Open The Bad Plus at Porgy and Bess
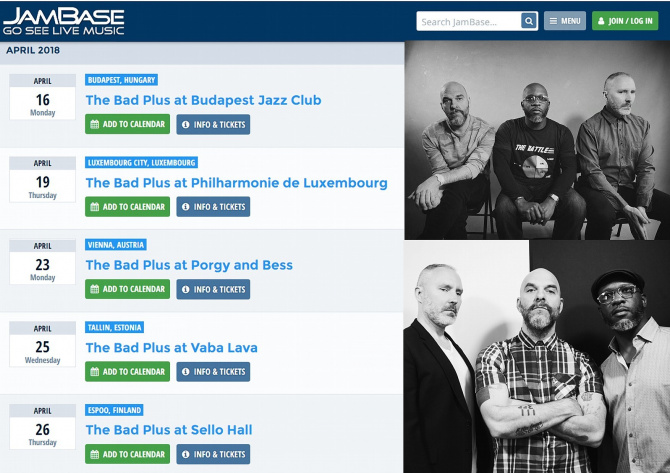This screenshot has width=670, height=473. pyautogui.click(x=189, y=265)
